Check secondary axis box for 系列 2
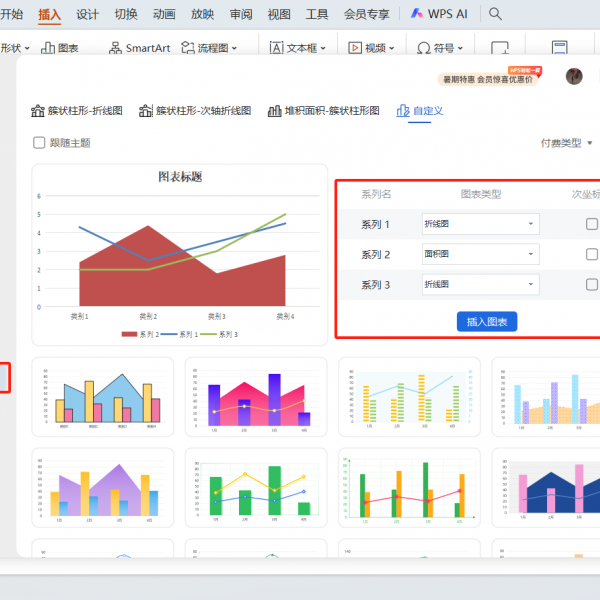 coord(592,254)
